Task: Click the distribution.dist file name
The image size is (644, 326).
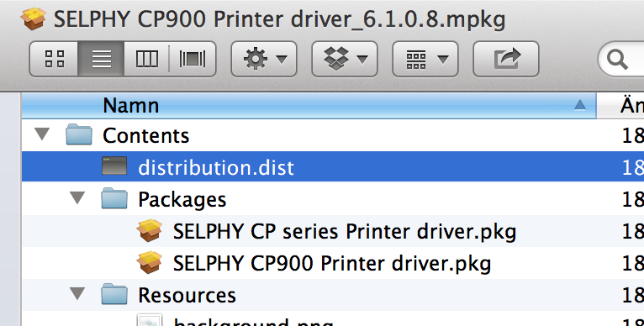Action: [216, 167]
